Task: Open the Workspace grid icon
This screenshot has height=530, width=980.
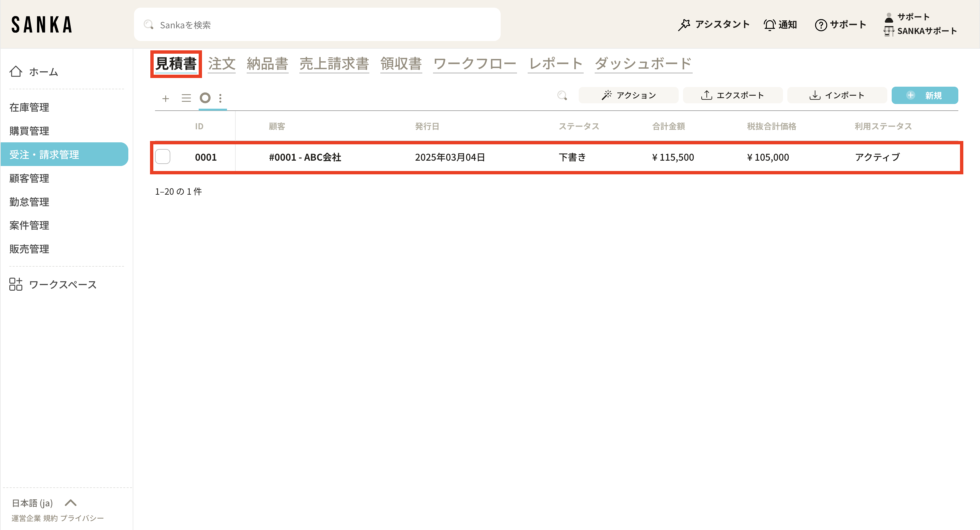Action: (16, 284)
